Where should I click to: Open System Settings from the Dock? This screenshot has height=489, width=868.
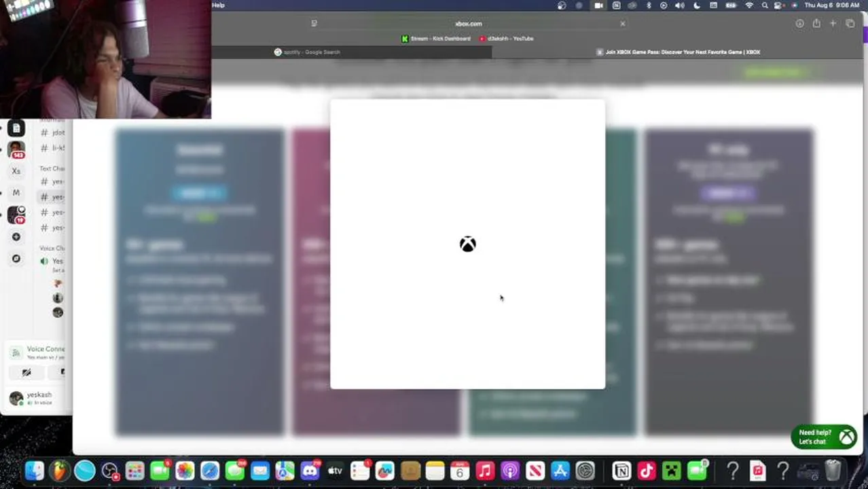(585, 471)
